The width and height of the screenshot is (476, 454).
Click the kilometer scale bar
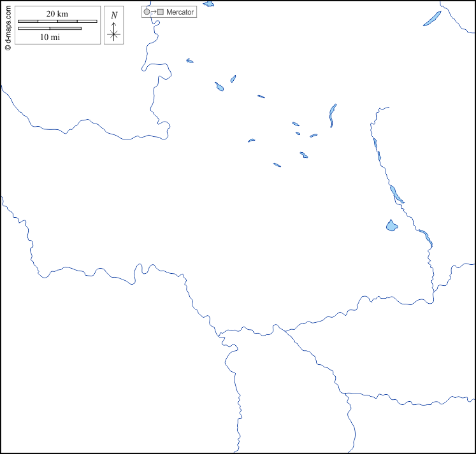pyautogui.click(x=57, y=22)
